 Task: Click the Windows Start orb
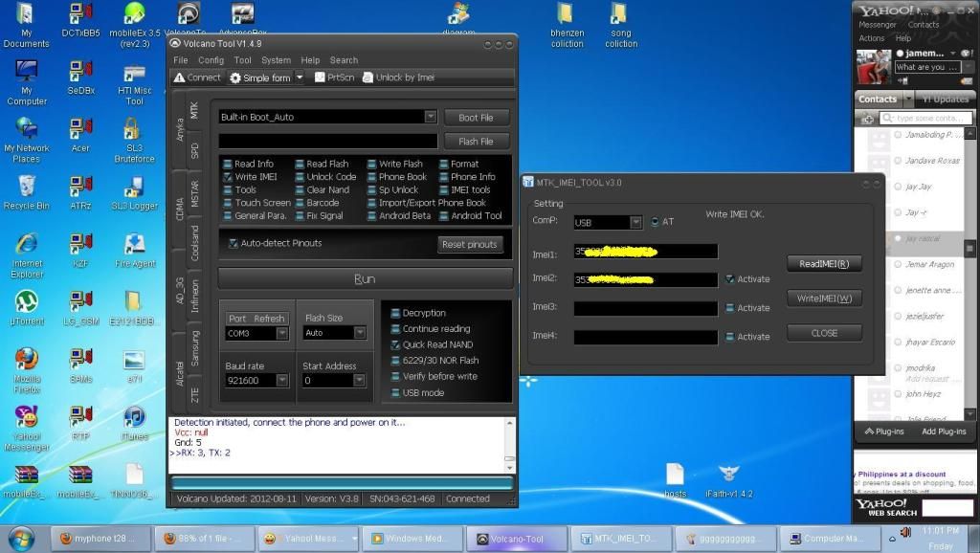pyautogui.click(x=21, y=539)
